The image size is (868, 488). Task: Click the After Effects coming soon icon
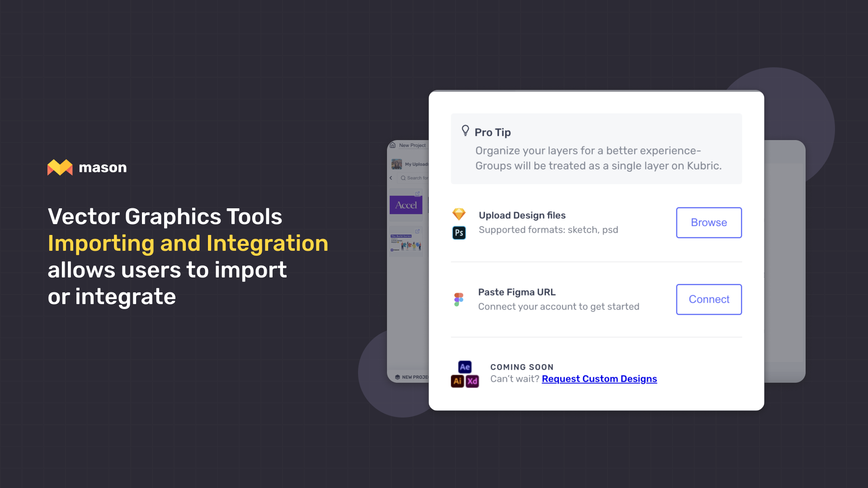point(465,367)
